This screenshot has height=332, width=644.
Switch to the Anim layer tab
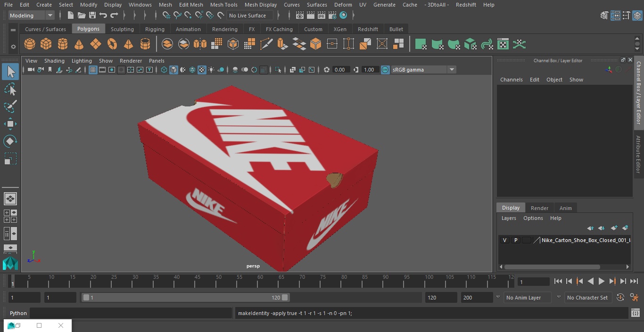coord(565,208)
